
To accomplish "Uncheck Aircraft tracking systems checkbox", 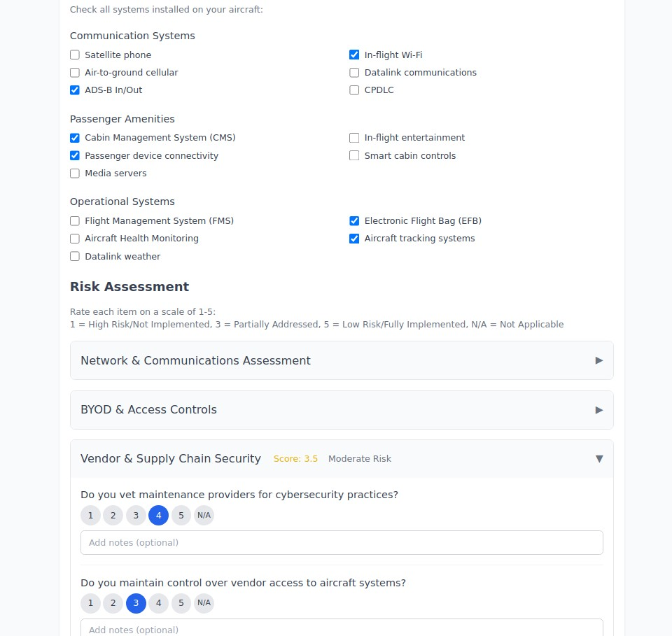I will point(354,239).
